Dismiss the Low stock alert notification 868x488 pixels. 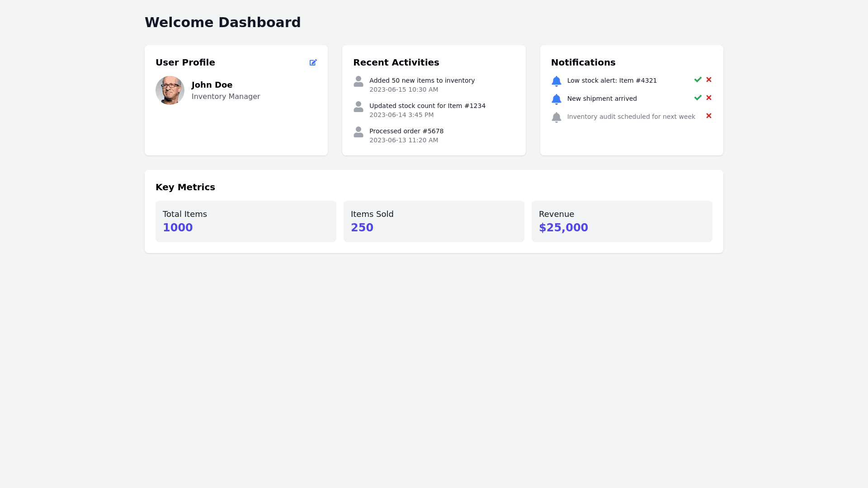[x=708, y=80]
